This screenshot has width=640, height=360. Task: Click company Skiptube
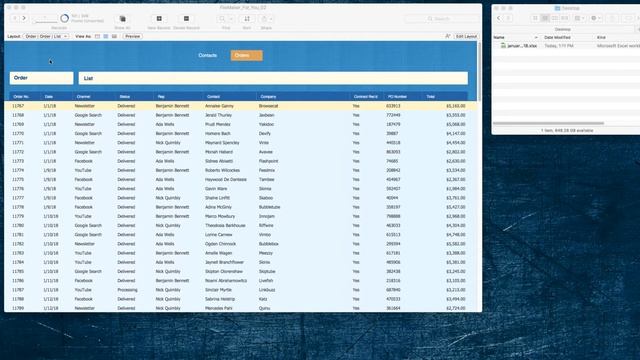[x=267, y=271]
